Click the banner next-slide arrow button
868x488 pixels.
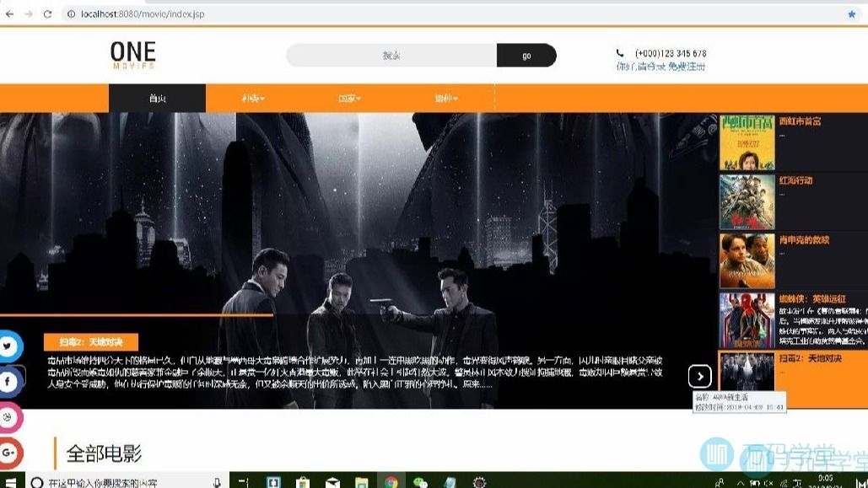(700, 376)
